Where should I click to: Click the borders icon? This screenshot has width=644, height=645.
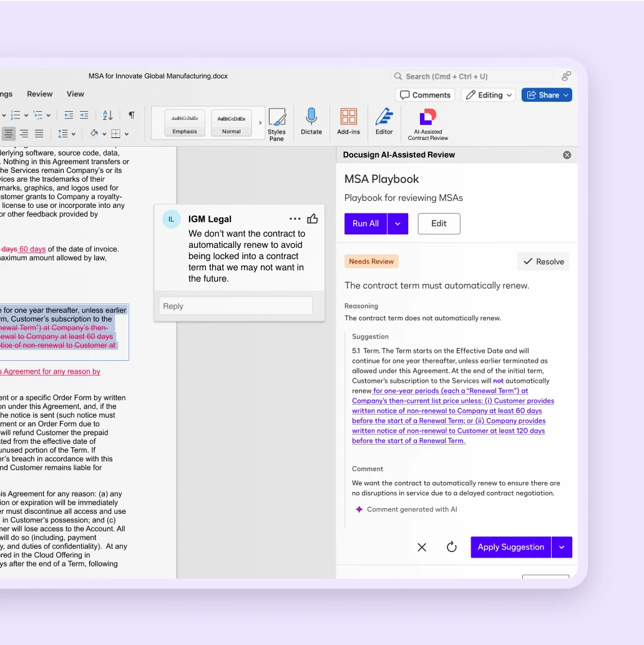(116, 133)
